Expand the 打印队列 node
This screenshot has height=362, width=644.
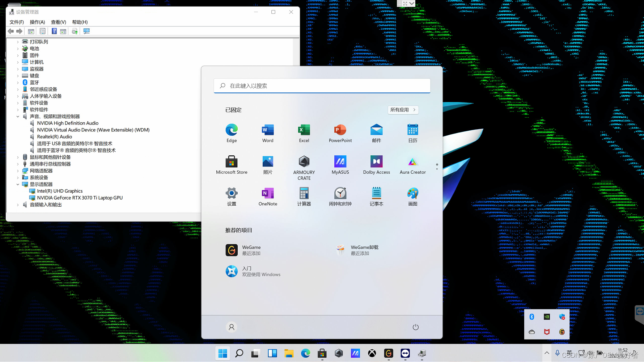[18, 42]
